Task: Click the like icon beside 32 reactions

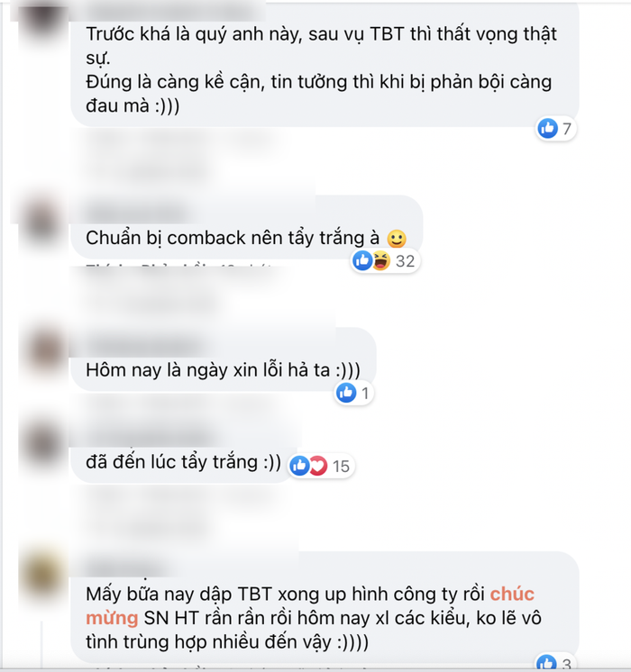Action: coord(362,260)
